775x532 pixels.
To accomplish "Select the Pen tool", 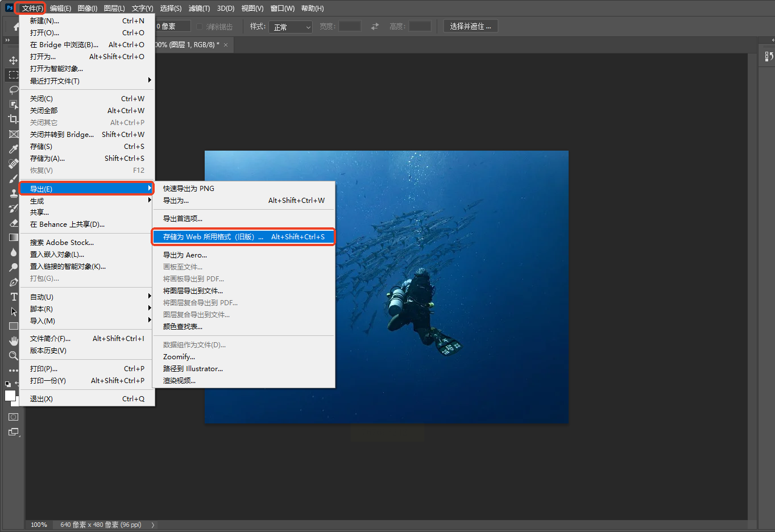I will (x=13, y=282).
